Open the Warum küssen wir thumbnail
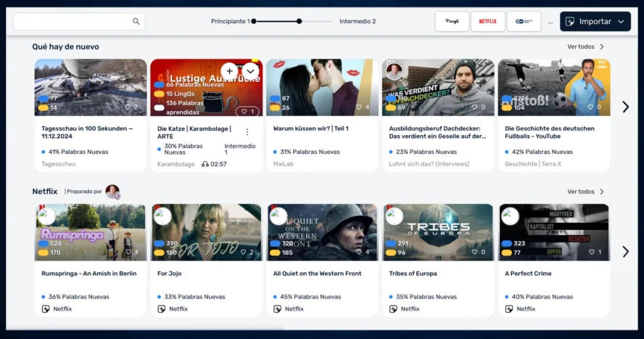Screen dimensions: 644x339 322,87
